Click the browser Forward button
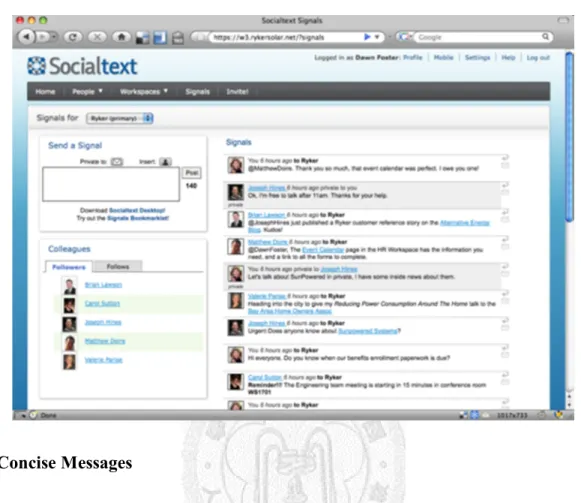 [43, 37]
